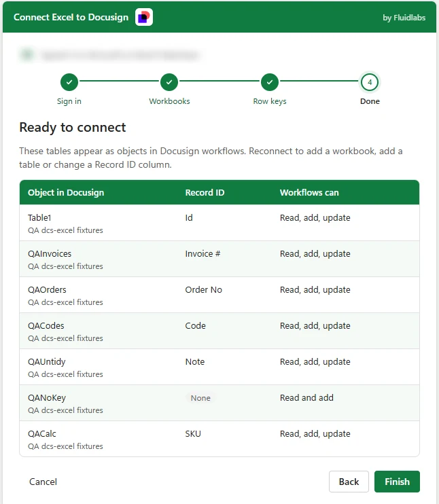439x504 pixels.
Task: Click the 'QACodes' object name
Action: pos(46,325)
